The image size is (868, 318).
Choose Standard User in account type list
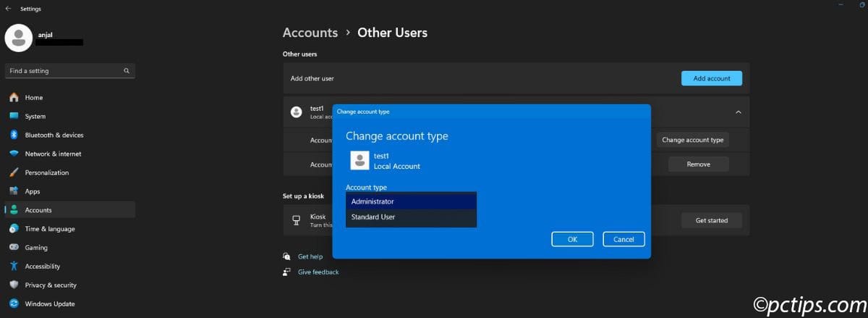(411, 217)
